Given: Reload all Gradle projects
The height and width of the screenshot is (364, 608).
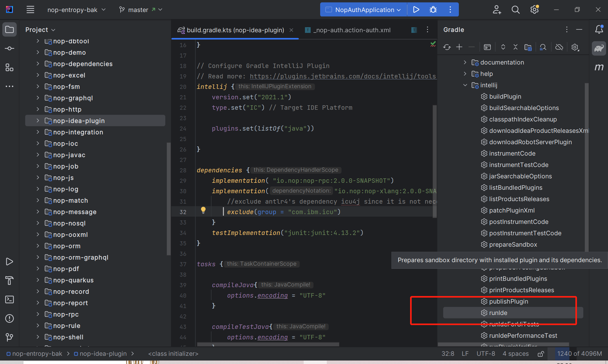Looking at the screenshot, I should (447, 47).
